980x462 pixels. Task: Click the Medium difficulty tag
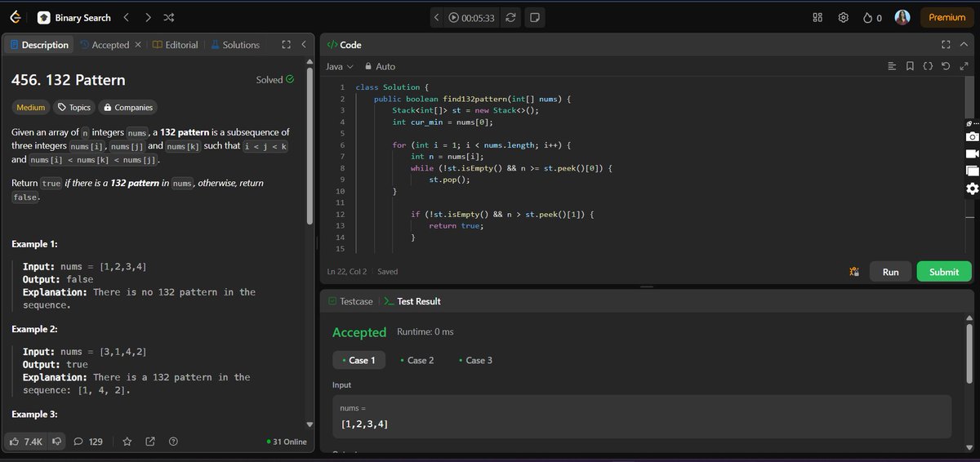pos(31,107)
